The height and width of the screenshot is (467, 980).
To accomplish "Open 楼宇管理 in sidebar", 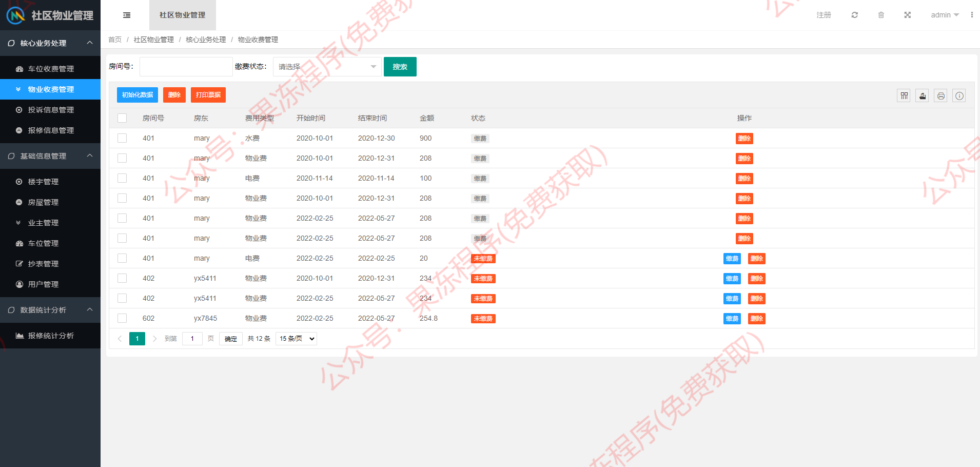I will tap(50, 182).
